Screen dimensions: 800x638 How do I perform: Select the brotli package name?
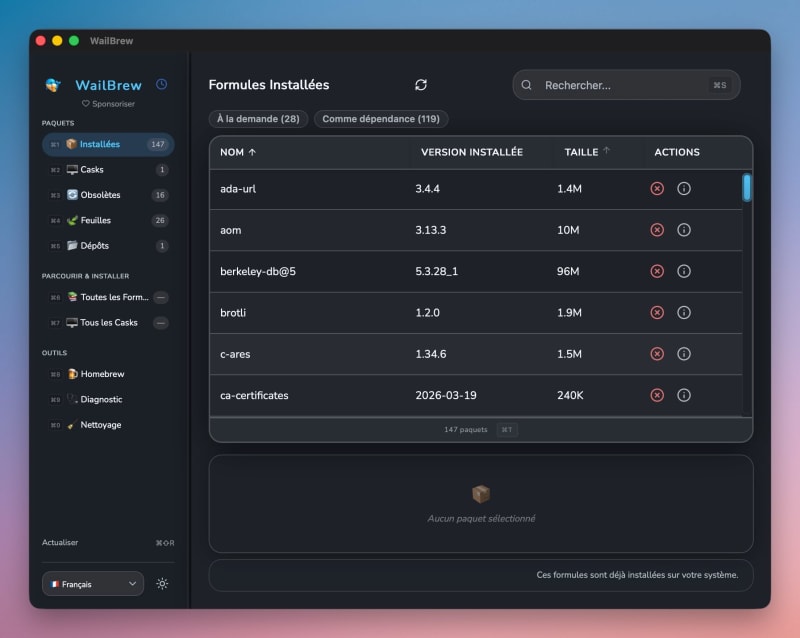233,312
